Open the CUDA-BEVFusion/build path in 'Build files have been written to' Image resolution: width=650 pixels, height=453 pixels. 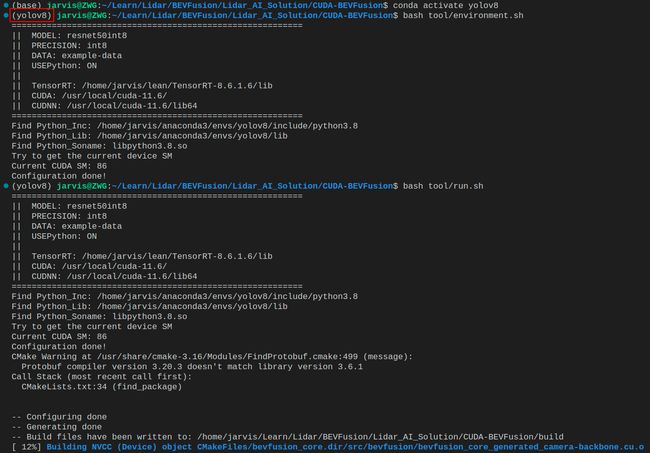pyautogui.click(x=381, y=437)
